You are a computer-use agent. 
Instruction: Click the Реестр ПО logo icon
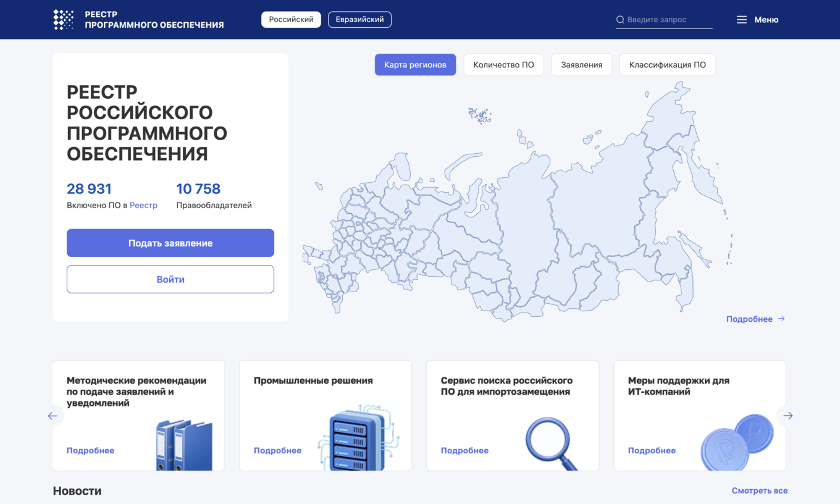tap(64, 19)
